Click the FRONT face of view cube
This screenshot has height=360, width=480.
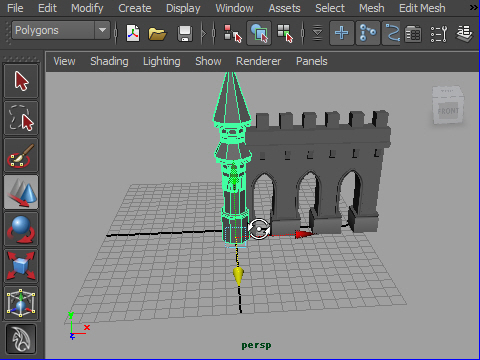pyautogui.click(x=448, y=111)
